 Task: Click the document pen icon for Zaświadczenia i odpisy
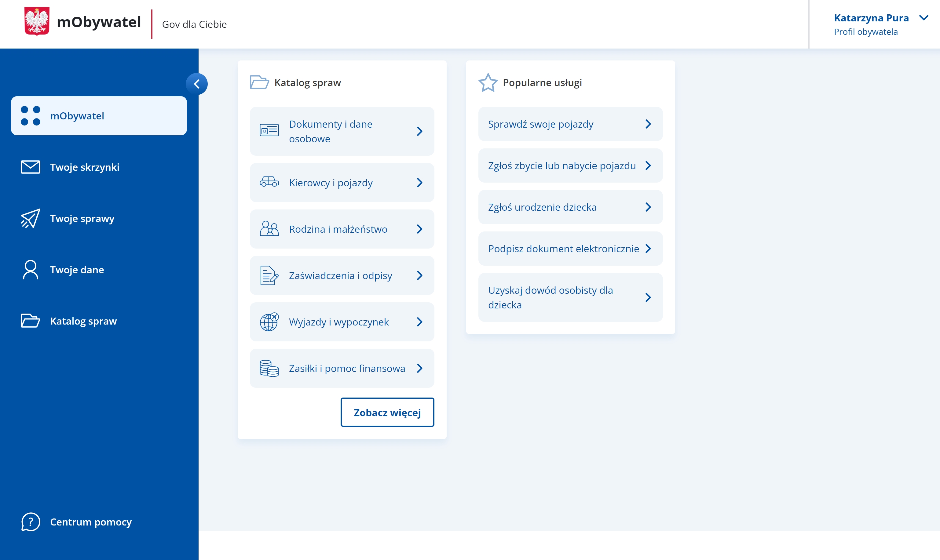[x=269, y=275]
